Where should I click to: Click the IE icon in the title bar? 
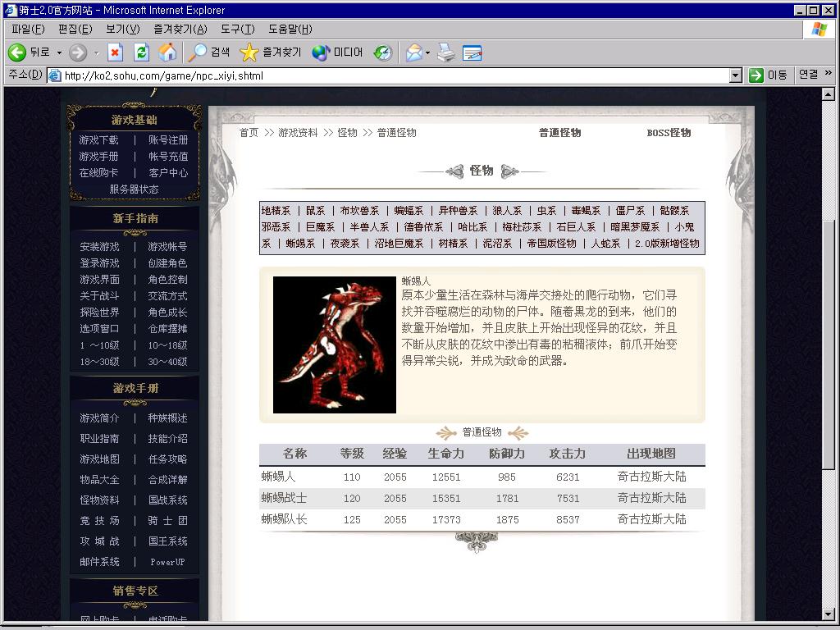point(11,10)
